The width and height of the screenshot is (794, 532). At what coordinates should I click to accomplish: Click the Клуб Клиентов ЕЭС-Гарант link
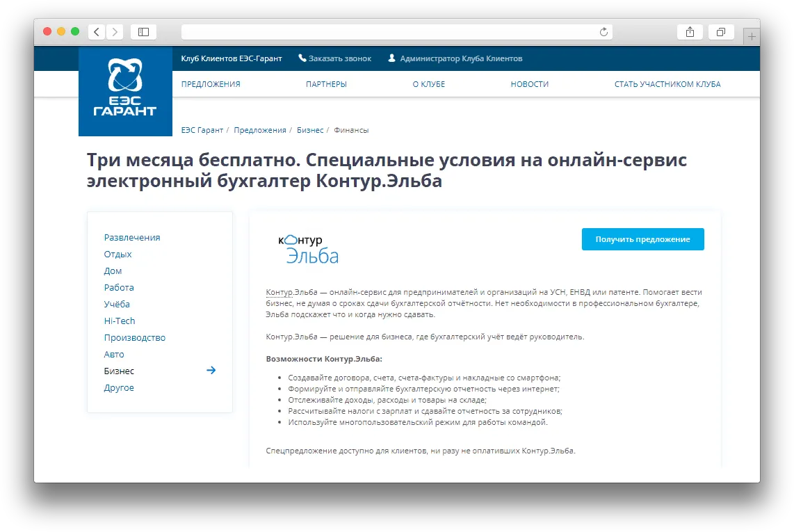232,58
